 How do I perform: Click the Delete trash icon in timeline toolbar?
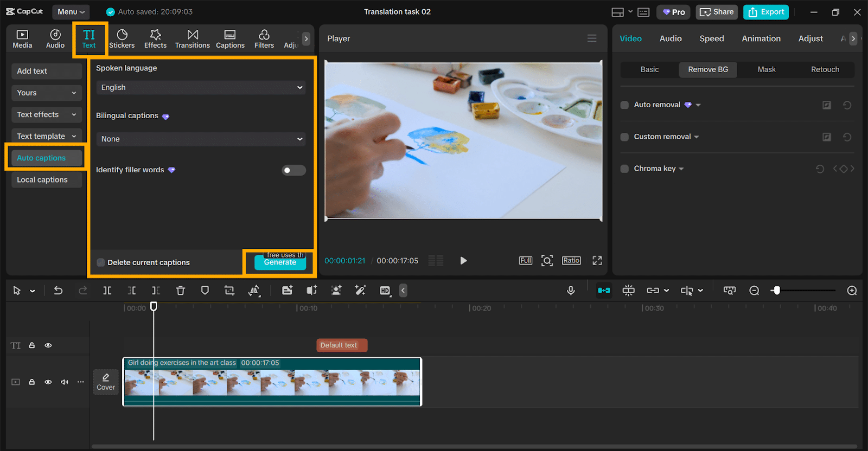click(x=181, y=291)
